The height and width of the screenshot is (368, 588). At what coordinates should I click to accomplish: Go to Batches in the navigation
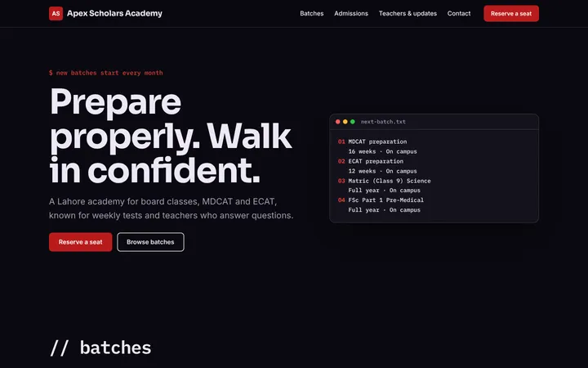tap(312, 14)
